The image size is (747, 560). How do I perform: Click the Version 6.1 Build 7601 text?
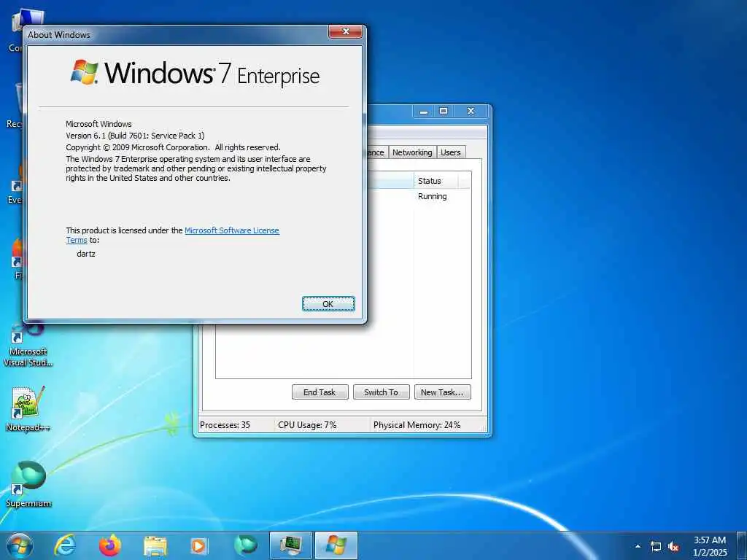pyautogui.click(x=135, y=136)
